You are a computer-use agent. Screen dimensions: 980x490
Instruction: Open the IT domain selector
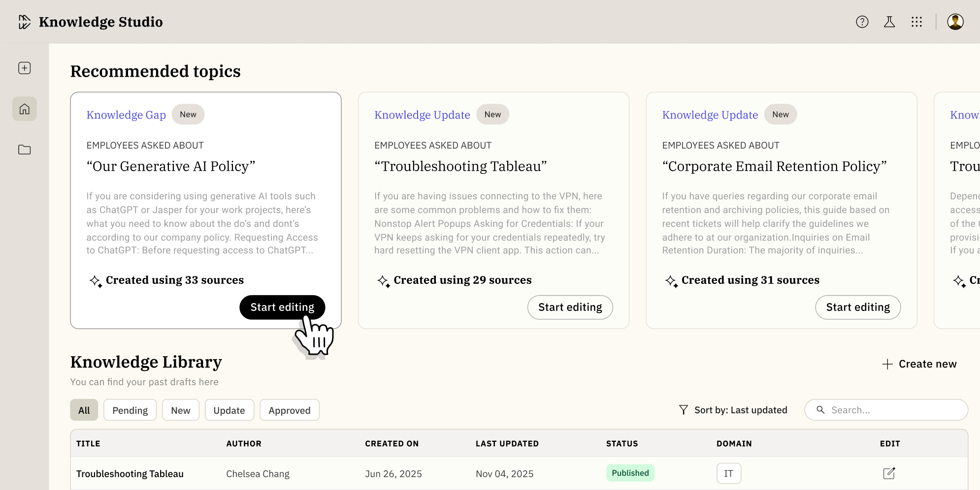(728, 473)
